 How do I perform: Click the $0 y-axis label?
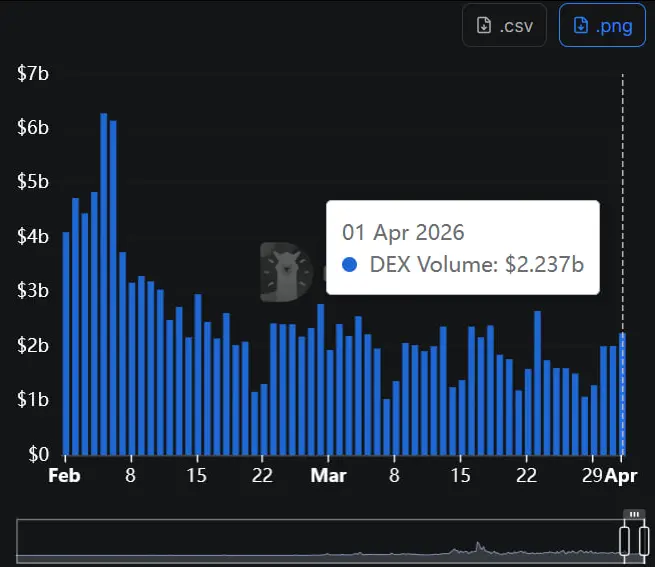pyautogui.click(x=37, y=453)
